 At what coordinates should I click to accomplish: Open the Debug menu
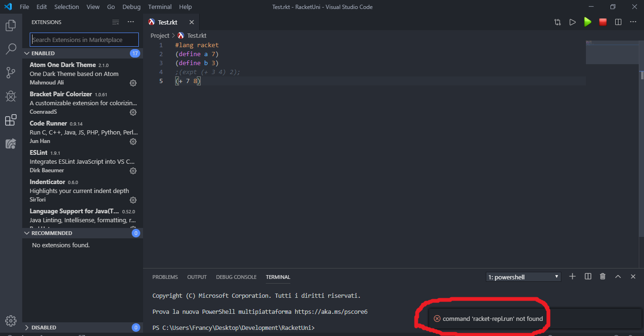click(x=131, y=7)
